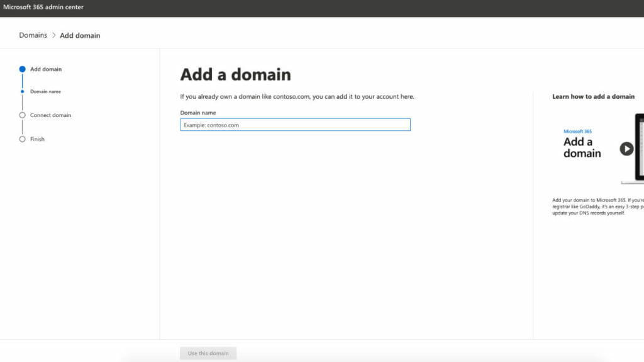Click the filled Add domain step circle
This screenshot has height=362, width=644.
pyautogui.click(x=22, y=69)
